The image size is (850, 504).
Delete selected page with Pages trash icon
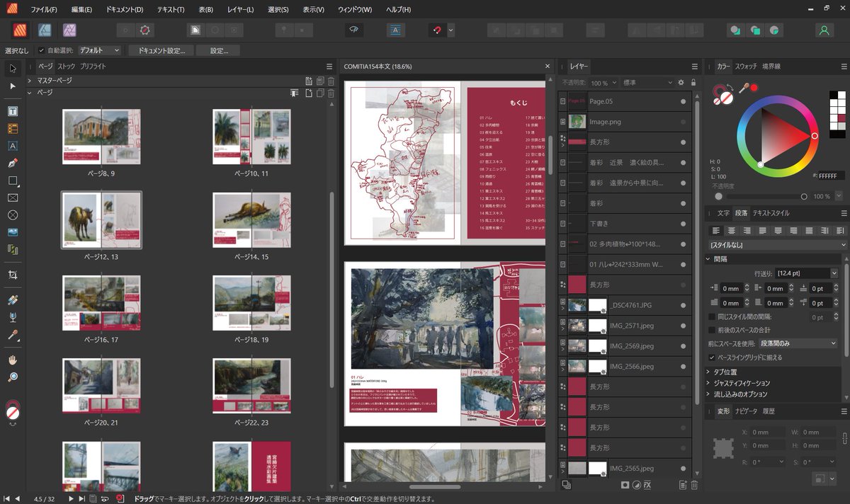[x=331, y=93]
